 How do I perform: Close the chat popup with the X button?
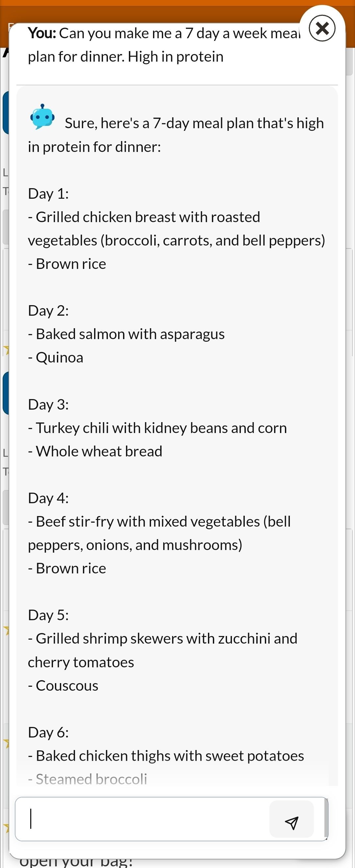(322, 28)
